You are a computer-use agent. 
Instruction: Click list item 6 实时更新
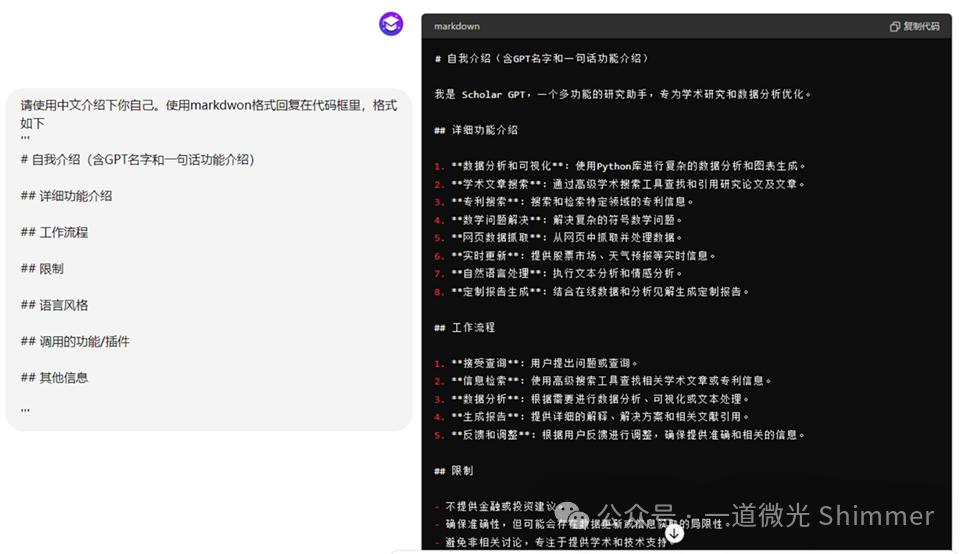[575, 255]
